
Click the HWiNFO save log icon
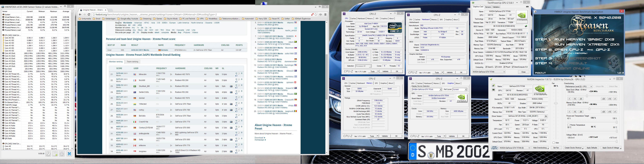(55, 154)
